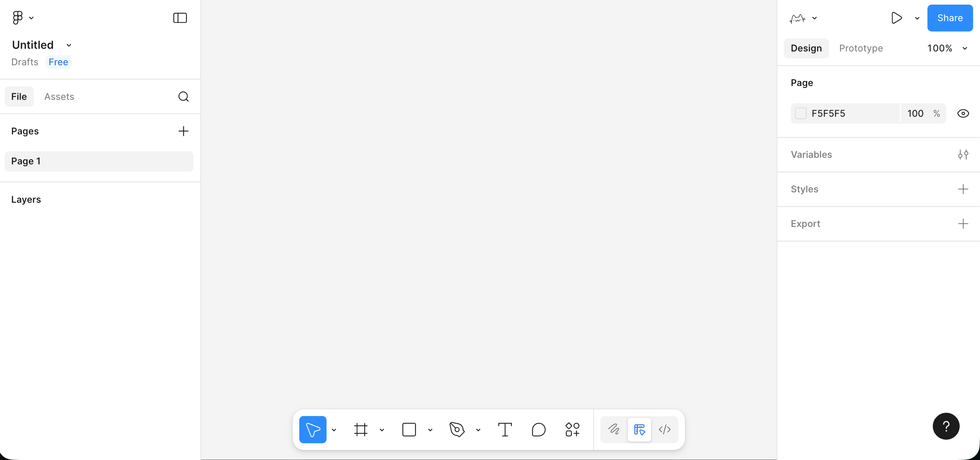Switch to the Prototype tab
The image size is (980, 460).
tap(861, 48)
